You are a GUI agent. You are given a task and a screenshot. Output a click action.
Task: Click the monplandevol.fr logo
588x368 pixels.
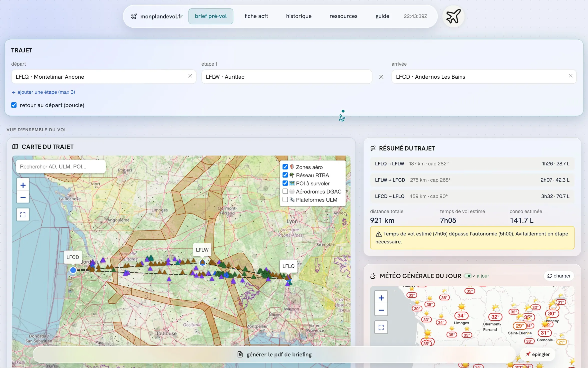(157, 16)
